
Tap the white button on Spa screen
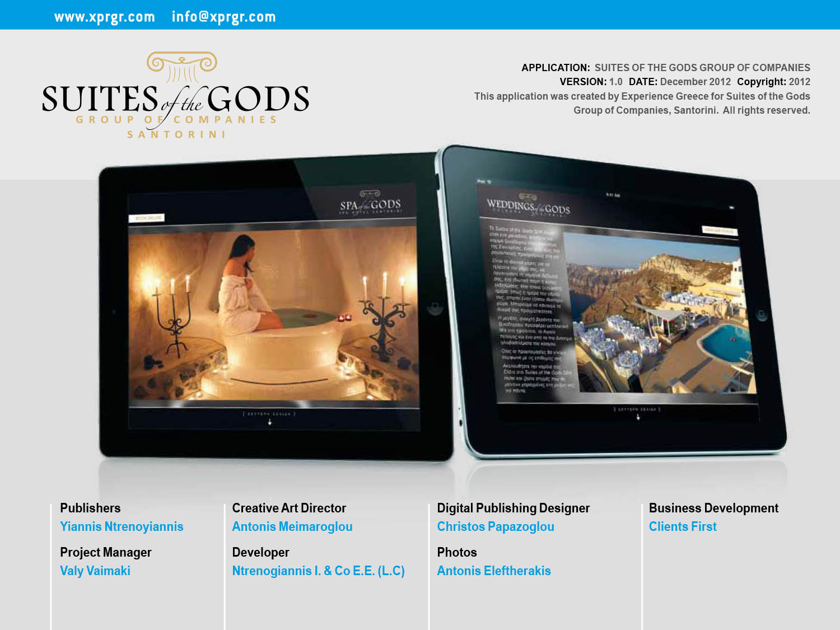(147, 218)
